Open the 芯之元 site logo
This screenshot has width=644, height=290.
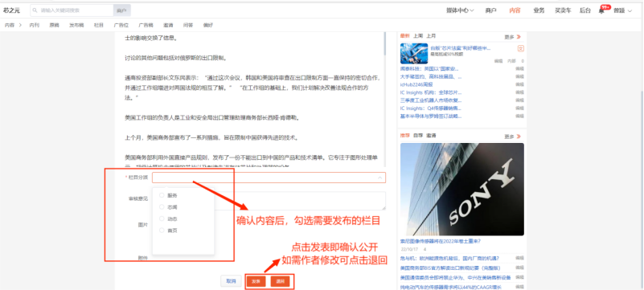tap(11, 10)
